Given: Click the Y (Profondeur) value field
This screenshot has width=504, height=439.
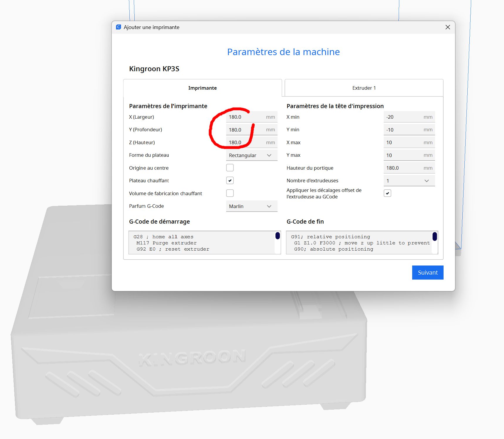Looking at the screenshot, I should (x=252, y=130).
